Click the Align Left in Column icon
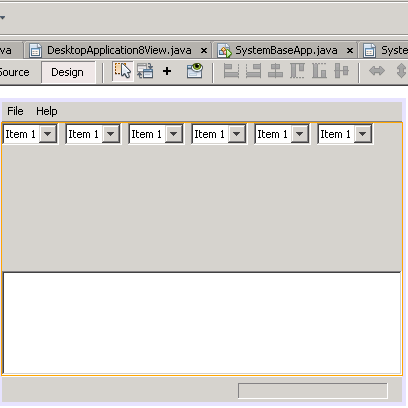The width and height of the screenshot is (408, 408). [x=231, y=71]
